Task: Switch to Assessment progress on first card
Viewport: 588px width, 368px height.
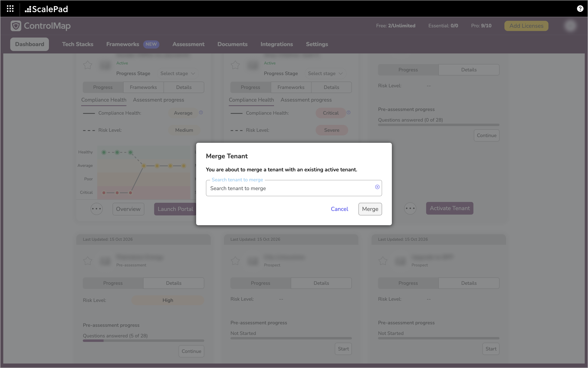Action: [158, 100]
